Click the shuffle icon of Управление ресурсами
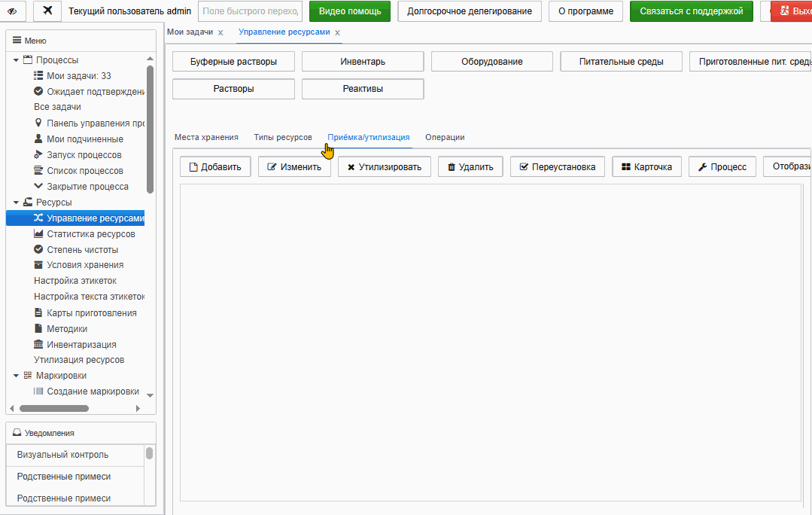 38,218
